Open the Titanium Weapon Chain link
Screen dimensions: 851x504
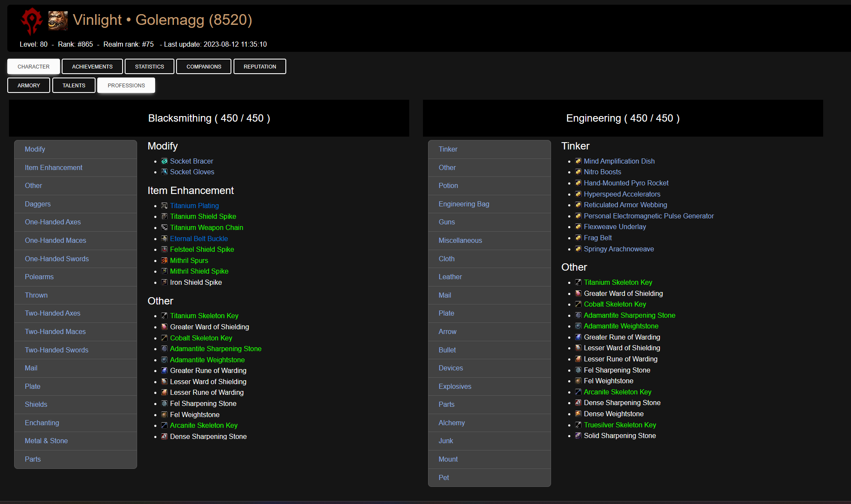click(x=207, y=227)
